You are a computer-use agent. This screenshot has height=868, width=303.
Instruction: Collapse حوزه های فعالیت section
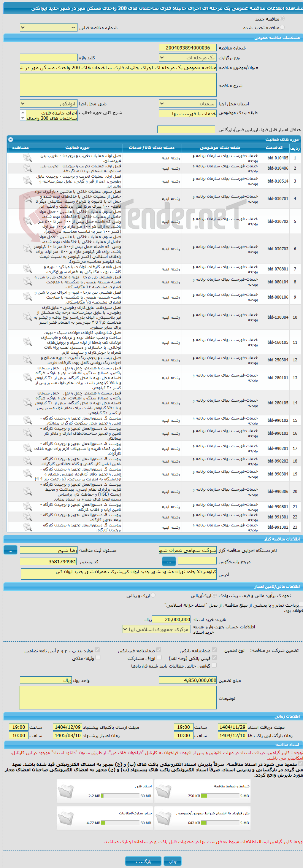11,140
